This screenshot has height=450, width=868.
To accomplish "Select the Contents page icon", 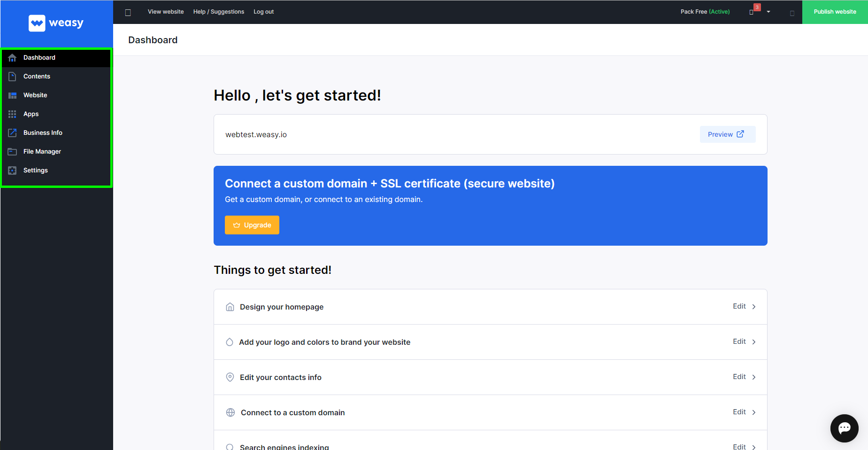I will pos(12,77).
